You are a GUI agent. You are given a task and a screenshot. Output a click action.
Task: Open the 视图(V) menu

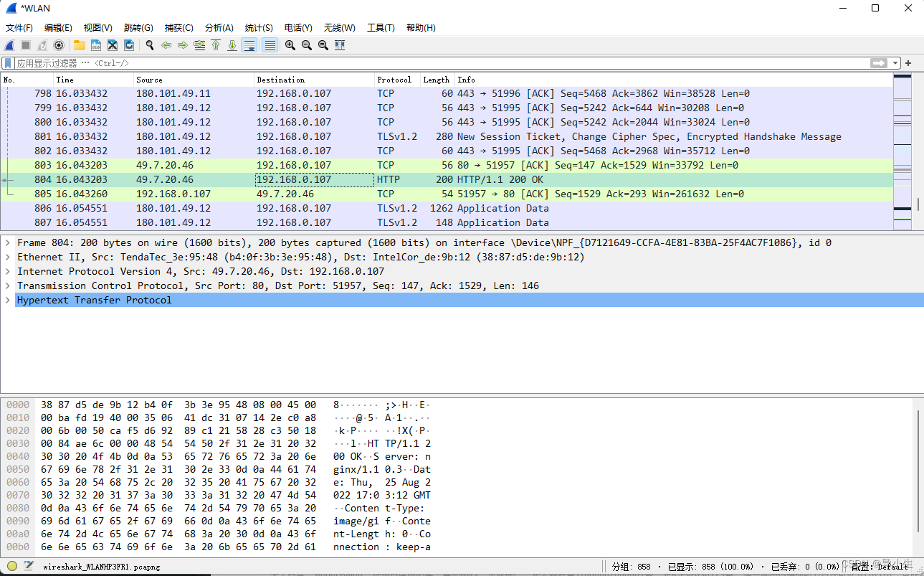pyautogui.click(x=98, y=28)
